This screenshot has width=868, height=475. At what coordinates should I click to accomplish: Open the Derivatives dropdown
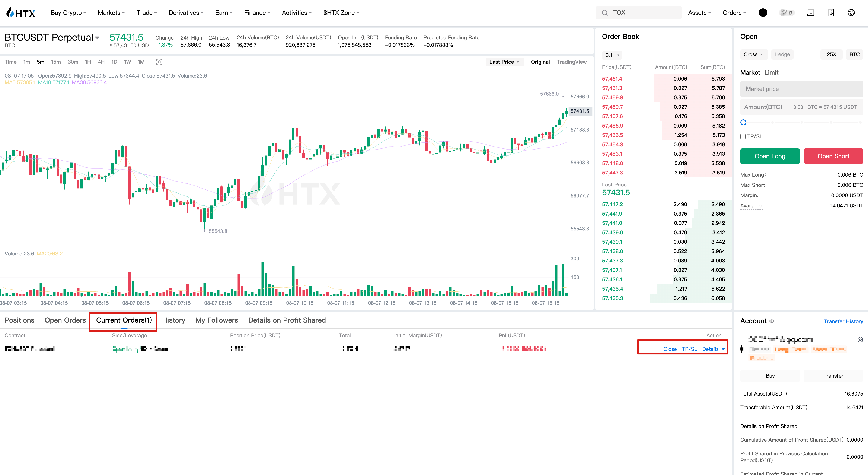186,12
